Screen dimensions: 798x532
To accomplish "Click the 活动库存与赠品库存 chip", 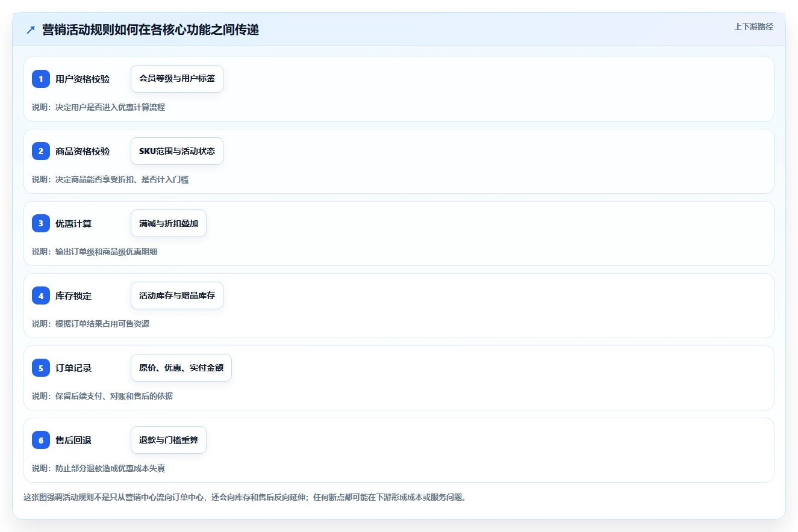I will (x=177, y=295).
